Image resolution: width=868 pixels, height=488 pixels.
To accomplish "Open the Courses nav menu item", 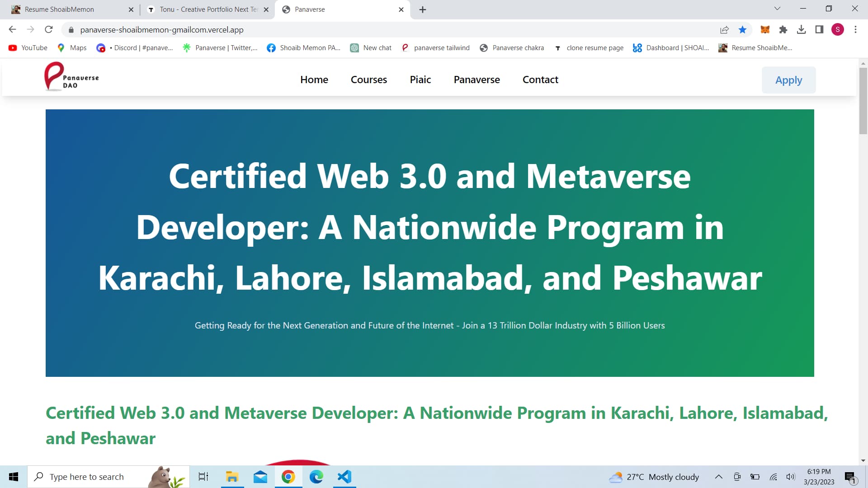I will (x=368, y=80).
